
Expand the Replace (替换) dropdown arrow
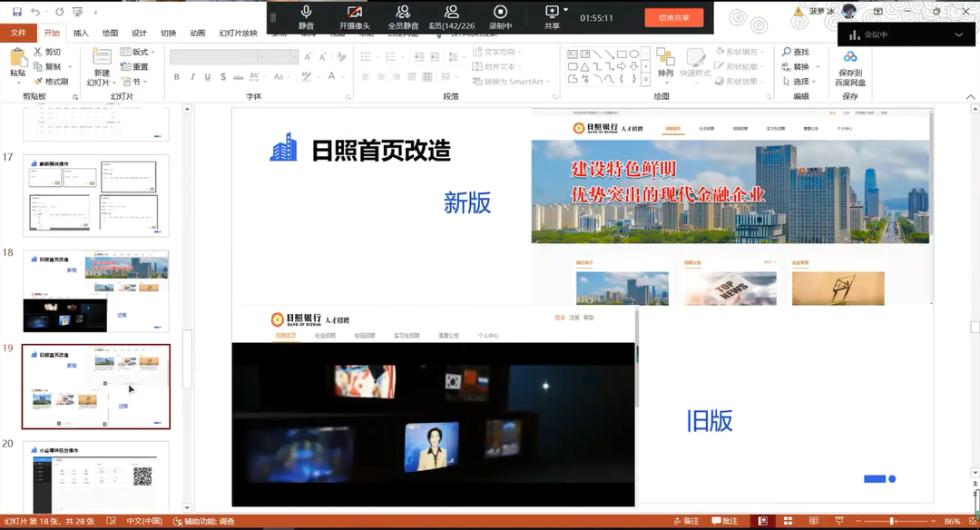pos(818,66)
